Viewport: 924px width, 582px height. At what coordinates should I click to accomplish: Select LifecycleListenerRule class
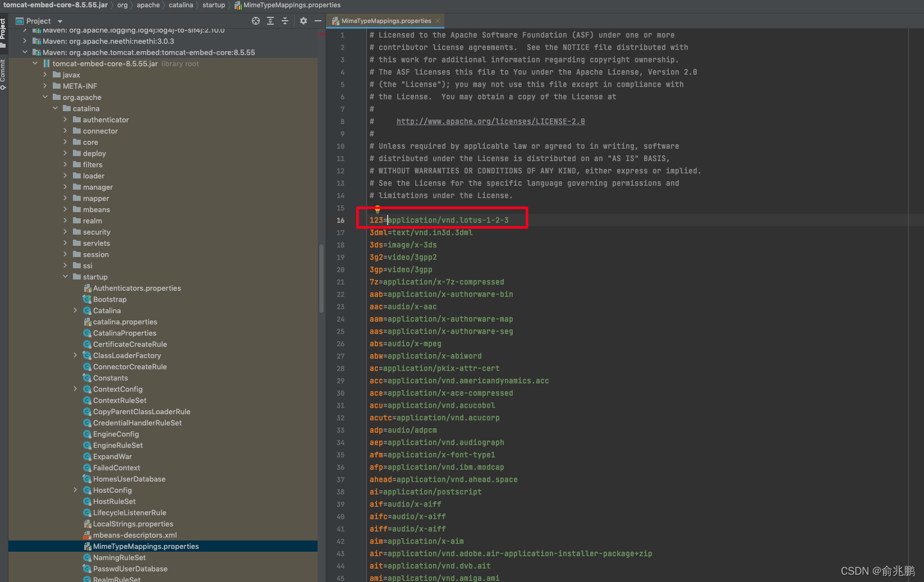130,512
